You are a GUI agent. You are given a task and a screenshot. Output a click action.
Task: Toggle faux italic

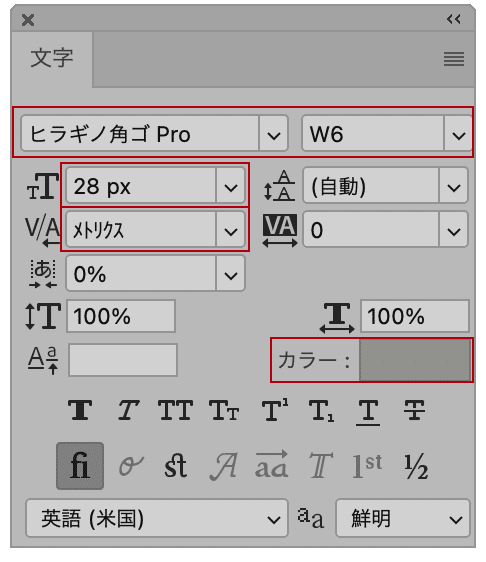[128, 410]
